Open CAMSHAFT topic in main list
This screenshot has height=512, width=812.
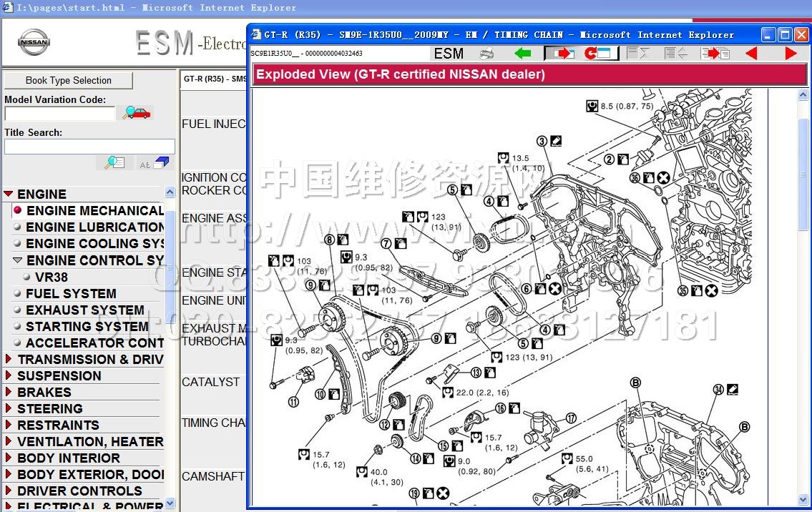(x=213, y=476)
